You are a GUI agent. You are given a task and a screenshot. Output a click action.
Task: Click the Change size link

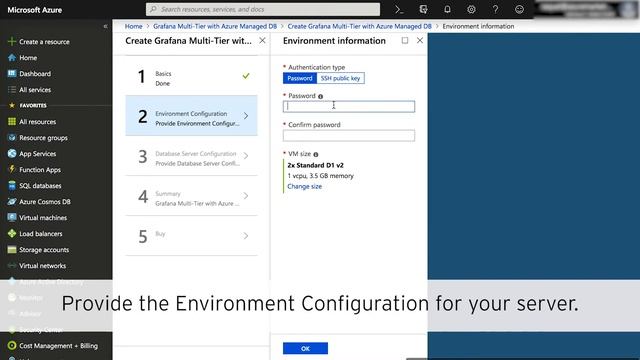304,186
